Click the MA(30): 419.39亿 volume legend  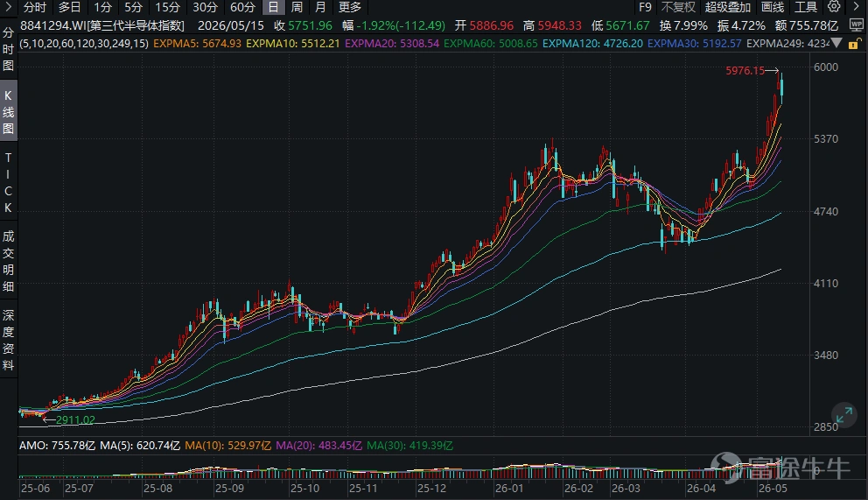pyautogui.click(x=409, y=446)
